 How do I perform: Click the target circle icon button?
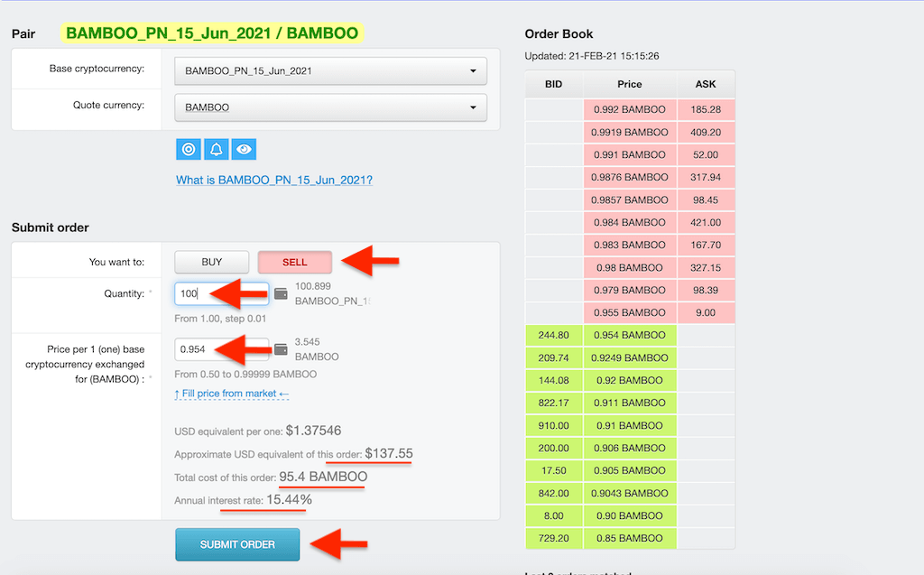[x=189, y=149]
